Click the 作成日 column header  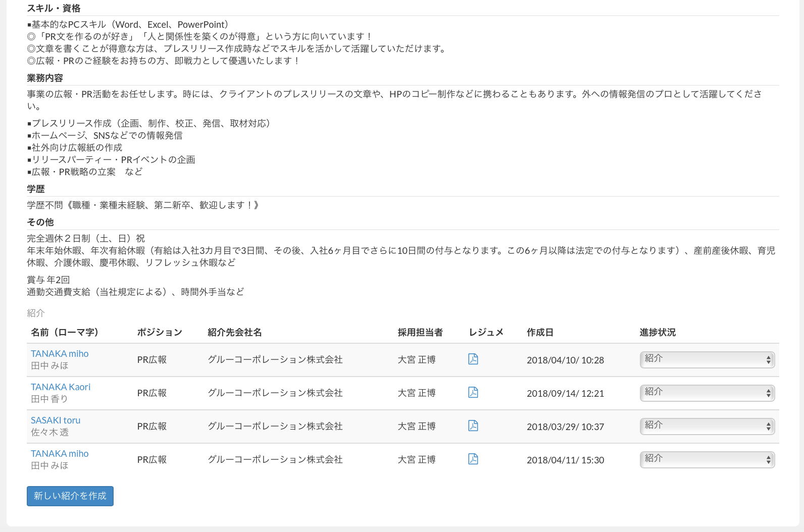click(540, 332)
